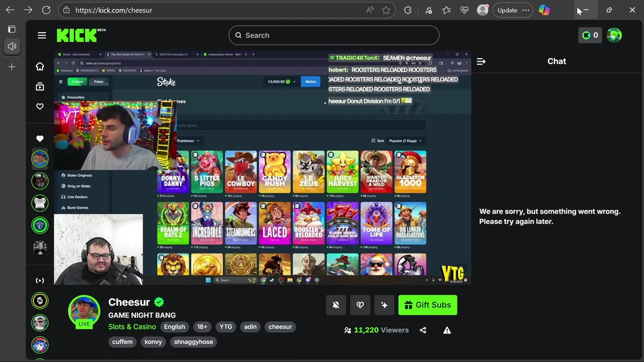Select the adin tag
Image resolution: width=644 pixels, height=362 pixels.
[x=251, y=327]
